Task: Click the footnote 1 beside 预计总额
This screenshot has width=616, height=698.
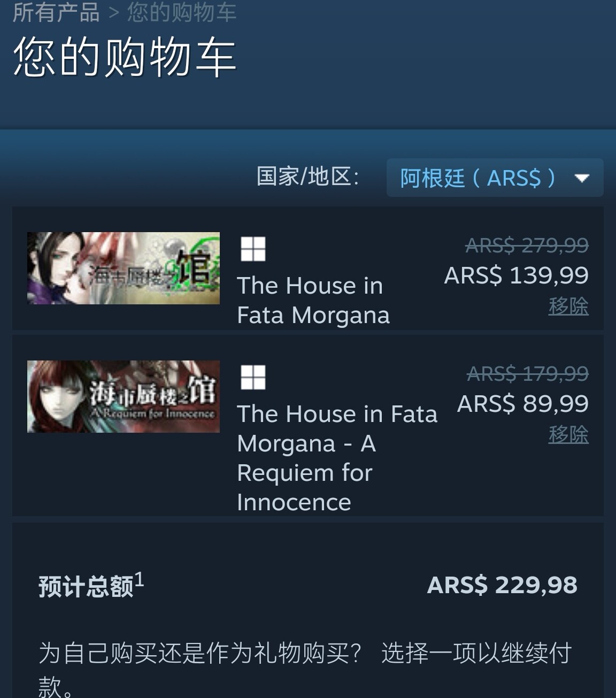Action: 139,579
